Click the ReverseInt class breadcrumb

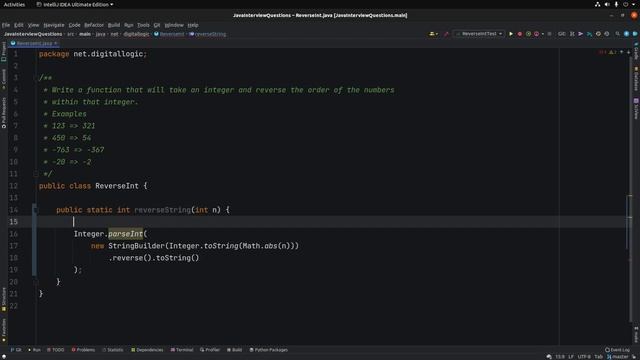coord(169,34)
